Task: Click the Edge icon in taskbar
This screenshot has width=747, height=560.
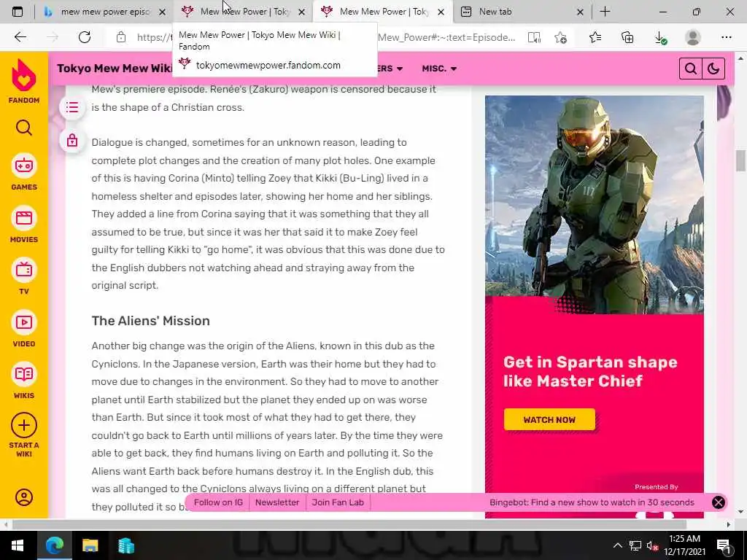Action: tap(54, 545)
